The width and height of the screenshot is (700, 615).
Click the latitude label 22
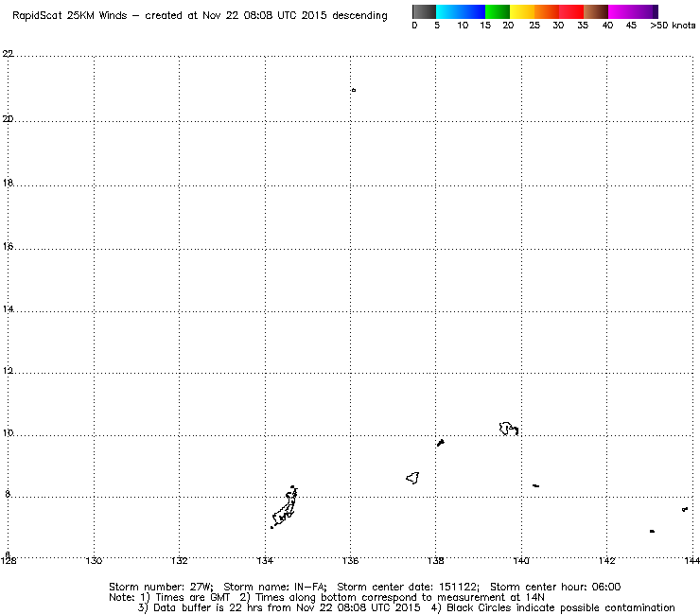click(x=8, y=54)
